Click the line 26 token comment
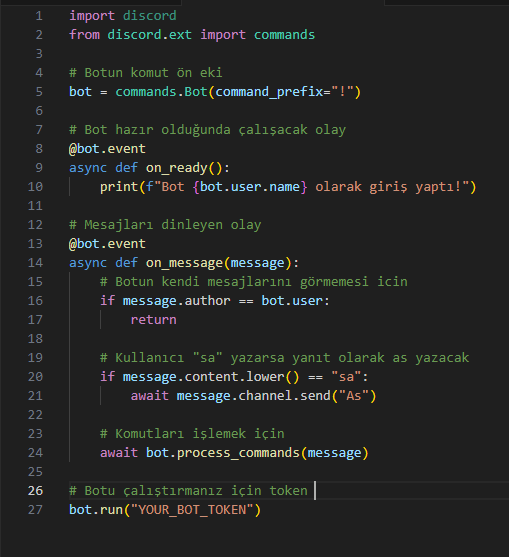The height and width of the screenshot is (557, 509). 188,491
